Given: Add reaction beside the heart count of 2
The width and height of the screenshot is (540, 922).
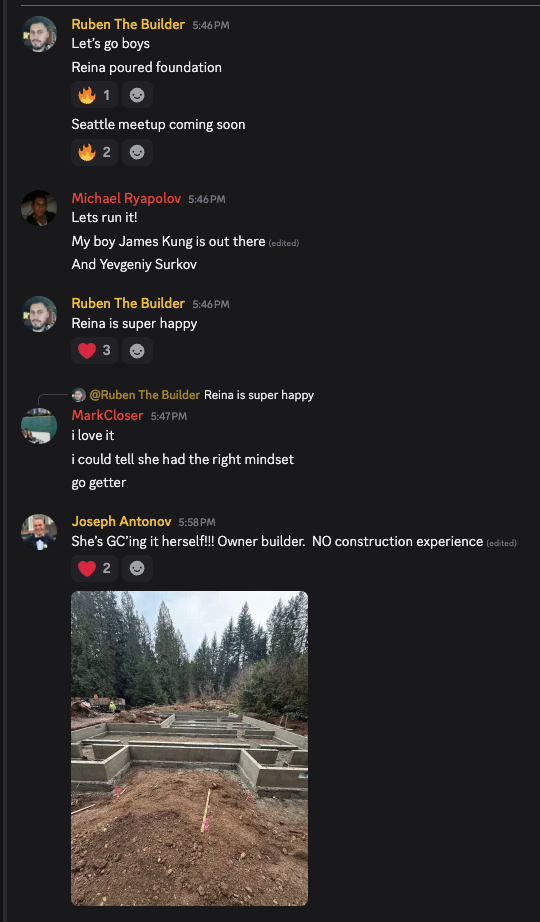Looking at the screenshot, I should pyautogui.click(x=137, y=568).
